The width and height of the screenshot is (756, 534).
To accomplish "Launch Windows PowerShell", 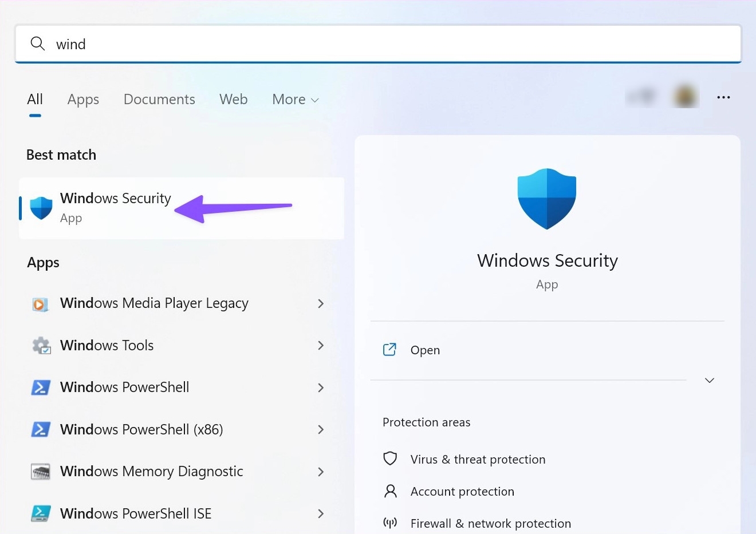I will click(x=124, y=387).
